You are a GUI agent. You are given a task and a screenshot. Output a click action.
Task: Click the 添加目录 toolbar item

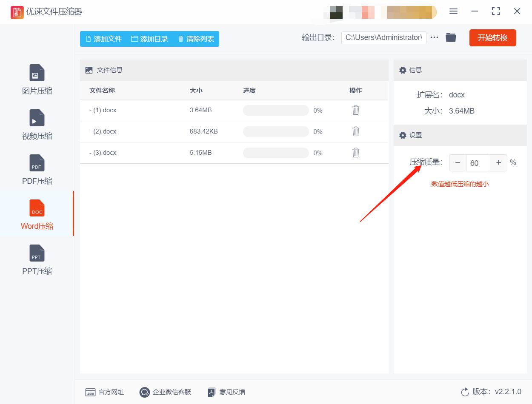click(151, 39)
